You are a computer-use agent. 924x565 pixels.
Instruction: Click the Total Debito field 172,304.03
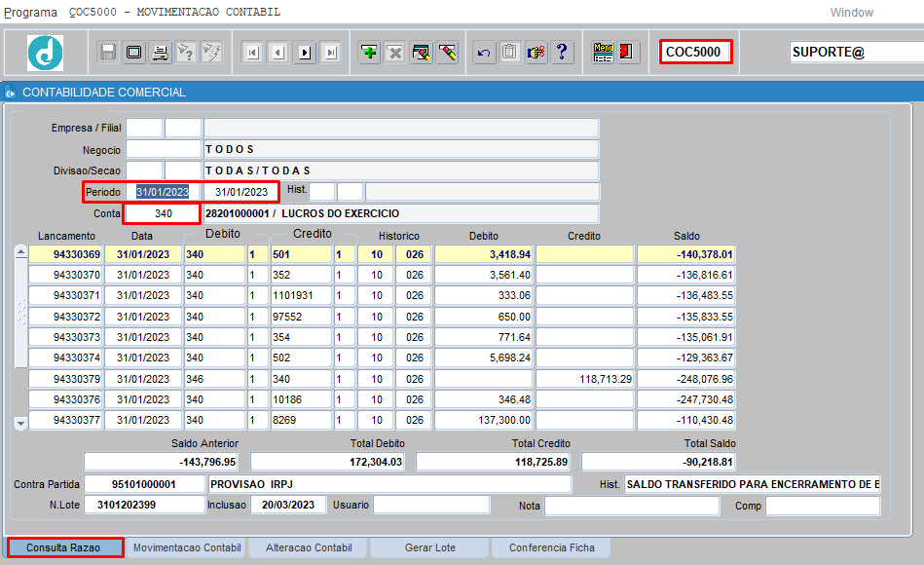click(x=327, y=462)
